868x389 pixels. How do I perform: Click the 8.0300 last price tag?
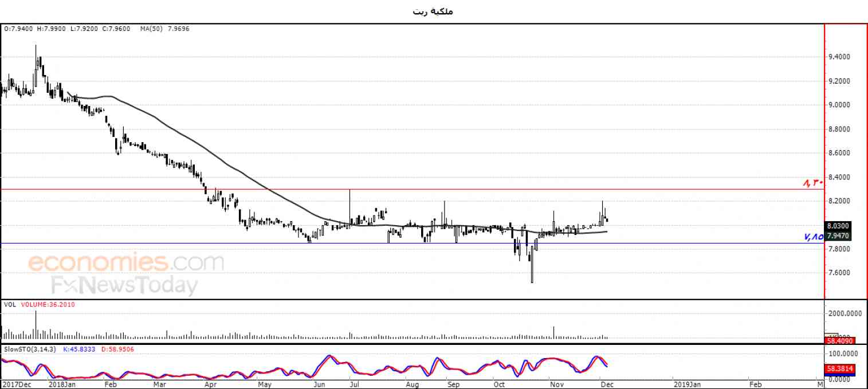[x=839, y=226]
